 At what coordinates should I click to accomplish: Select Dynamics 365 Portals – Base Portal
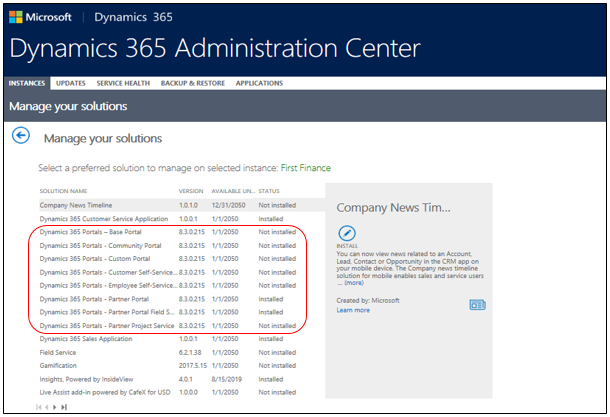pyautogui.click(x=182, y=232)
